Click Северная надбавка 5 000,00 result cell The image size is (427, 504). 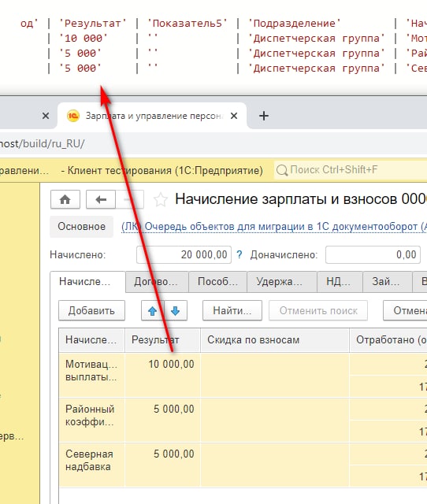pos(162,465)
